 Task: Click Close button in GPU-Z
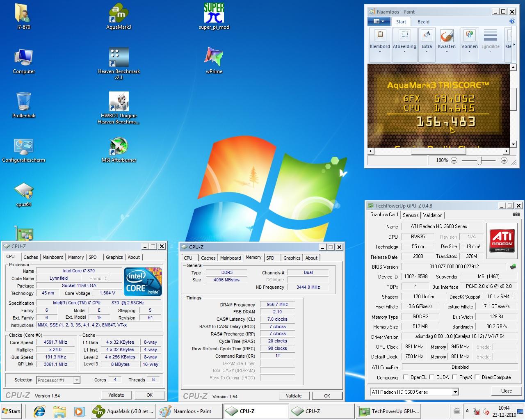[507, 391]
